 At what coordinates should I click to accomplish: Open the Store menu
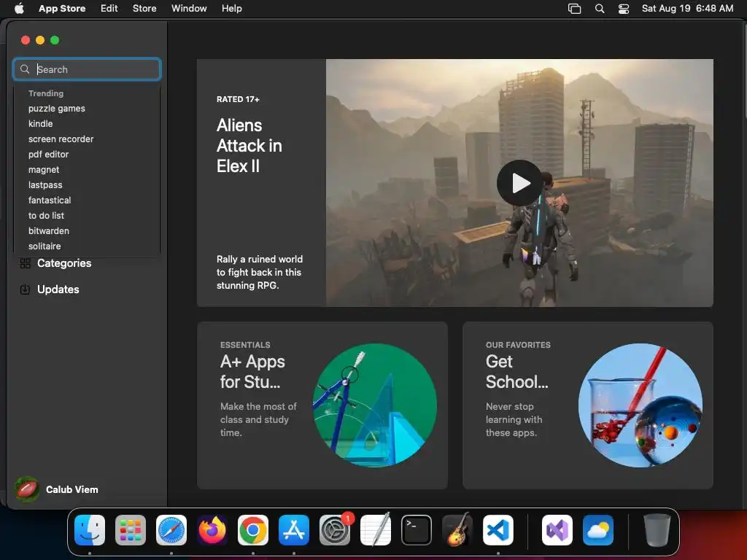144,8
